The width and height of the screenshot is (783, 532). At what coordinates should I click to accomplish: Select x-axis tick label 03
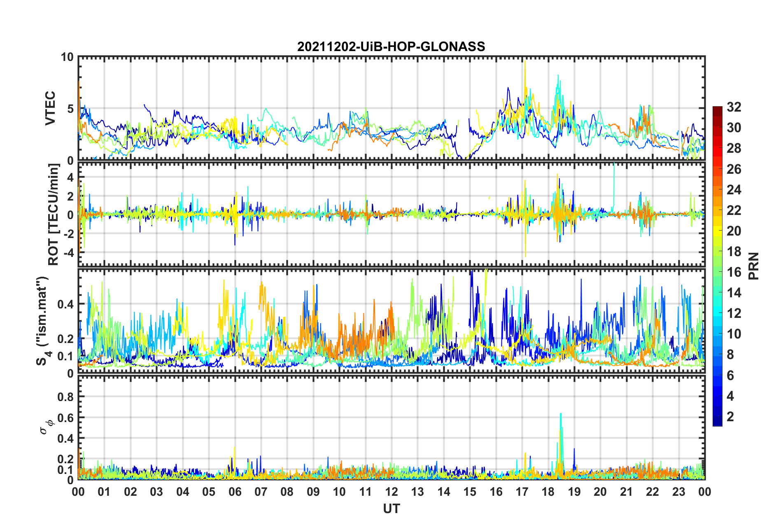tap(156, 492)
